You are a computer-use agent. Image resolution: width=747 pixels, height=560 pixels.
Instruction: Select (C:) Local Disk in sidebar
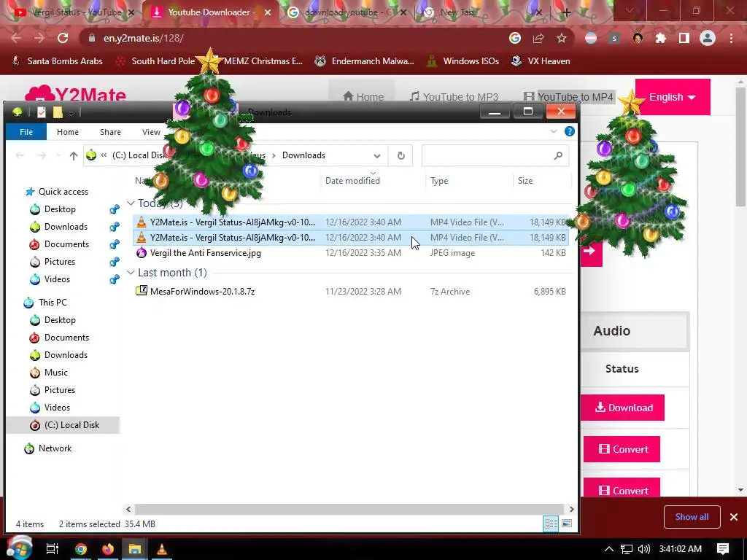coord(71,425)
